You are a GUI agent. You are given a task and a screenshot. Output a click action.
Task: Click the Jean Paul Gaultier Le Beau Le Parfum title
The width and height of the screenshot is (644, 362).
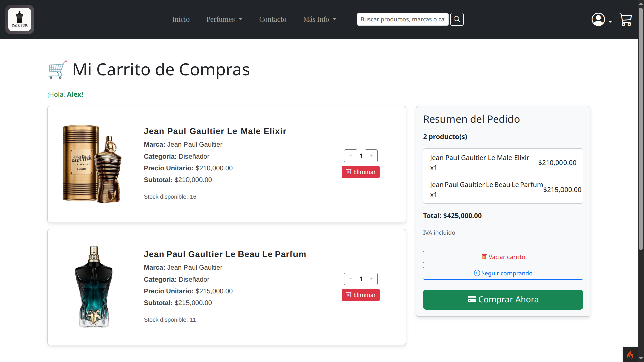click(x=225, y=254)
